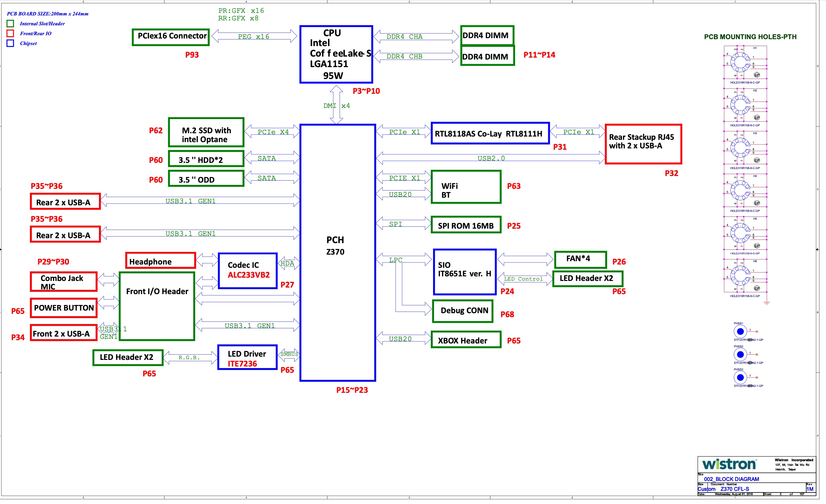Click the PHSS3 blue standoff symbol
The height and width of the screenshot is (504, 826).
740,377
